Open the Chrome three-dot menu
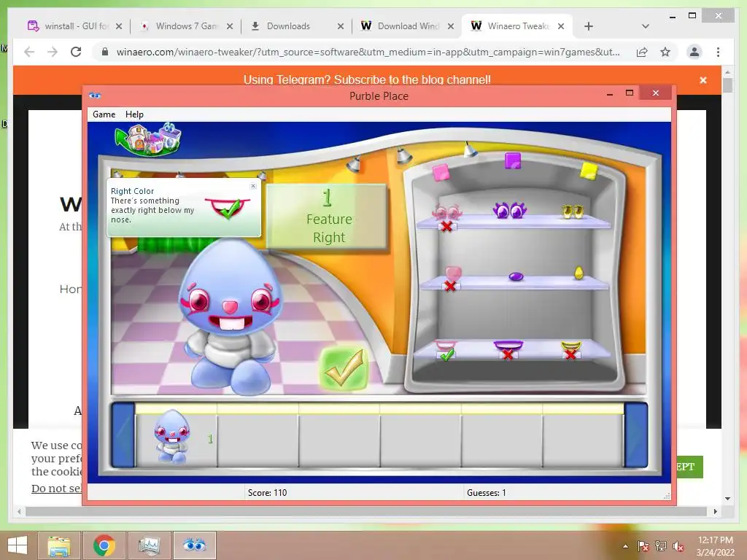This screenshot has height=560, width=747. click(x=718, y=52)
